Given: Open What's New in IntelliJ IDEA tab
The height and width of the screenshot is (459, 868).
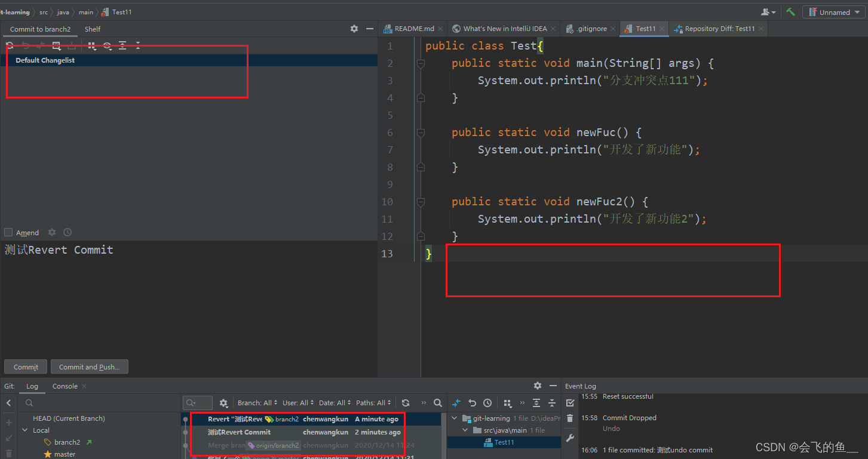Looking at the screenshot, I should [x=504, y=29].
